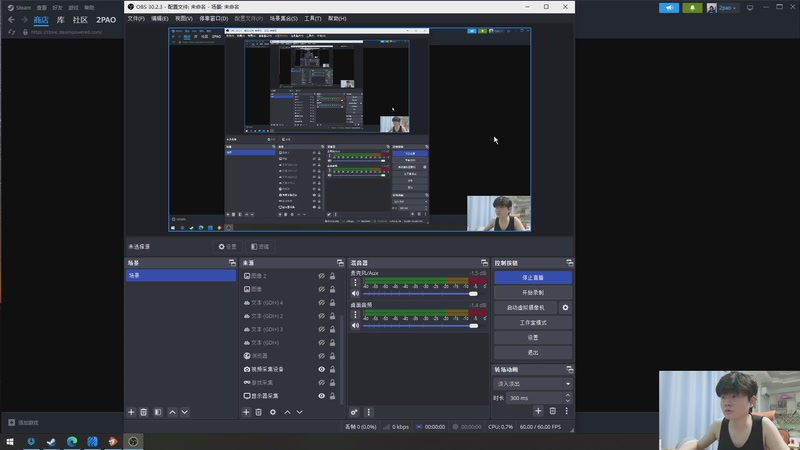The height and width of the screenshot is (450, 800).
Task: Show the 文本 (GDI+) 4 source
Action: click(321, 303)
